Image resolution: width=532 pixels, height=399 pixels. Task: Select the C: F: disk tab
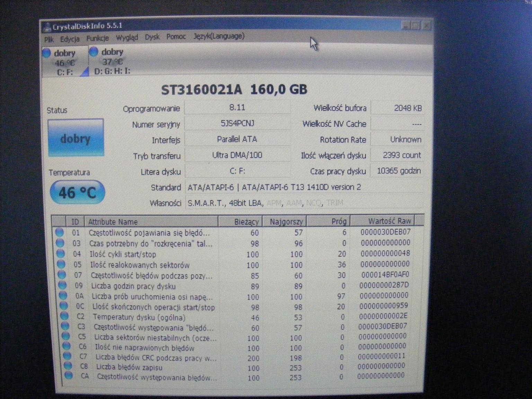pos(65,62)
